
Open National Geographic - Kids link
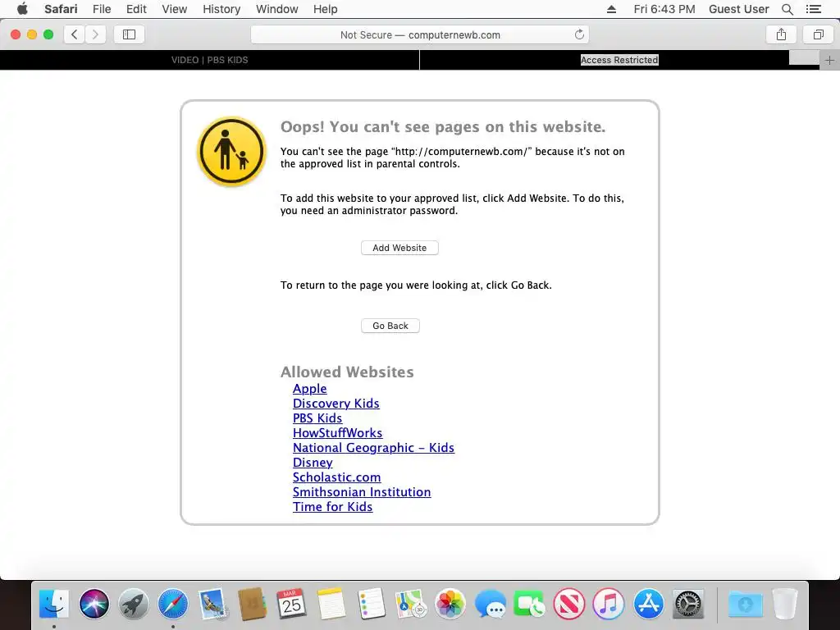373,448
